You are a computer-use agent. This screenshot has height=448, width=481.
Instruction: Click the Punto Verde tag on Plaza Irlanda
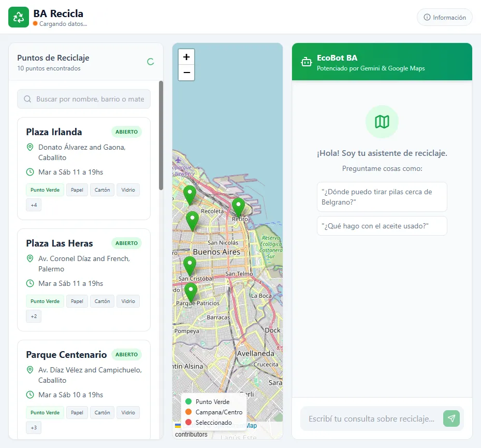[45, 190]
